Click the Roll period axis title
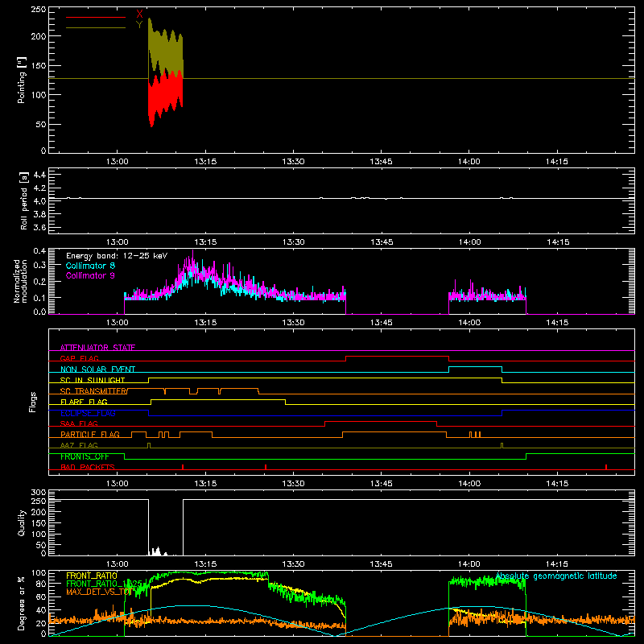644x644 pixels. point(24,200)
